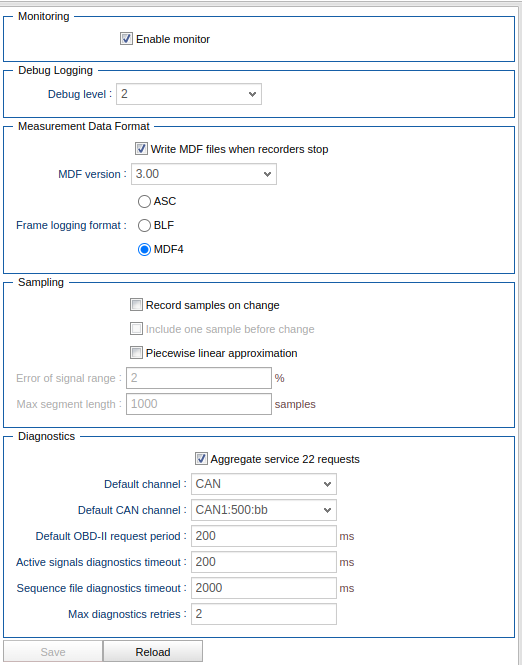The height and width of the screenshot is (665, 522).
Task: Click the Error of signal range field
Action: click(x=199, y=378)
